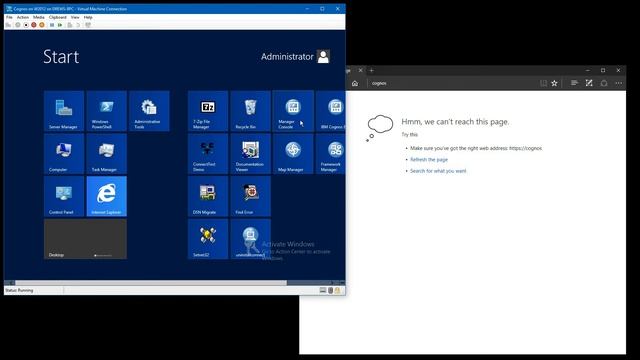Click the monitor icon in VM status bar
Viewport: 640px width, 360px height.
point(323,290)
